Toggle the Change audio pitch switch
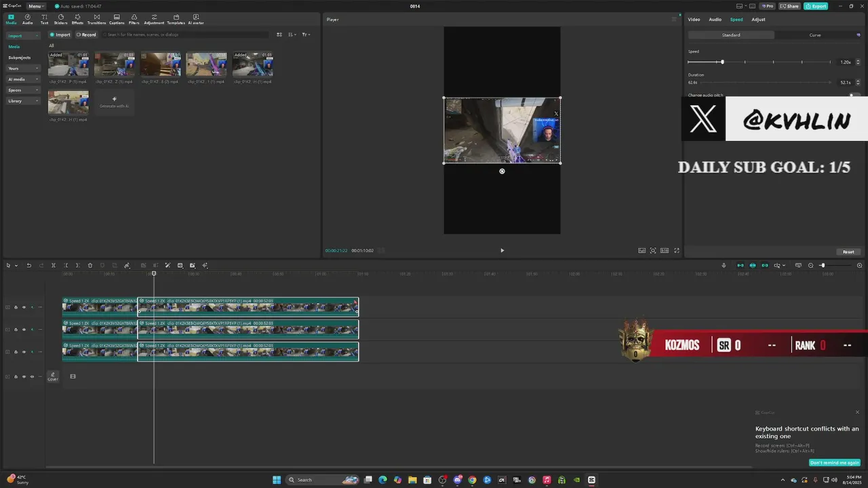This screenshot has width=868, height=488. pyautogui.click(x=855, y=95)
